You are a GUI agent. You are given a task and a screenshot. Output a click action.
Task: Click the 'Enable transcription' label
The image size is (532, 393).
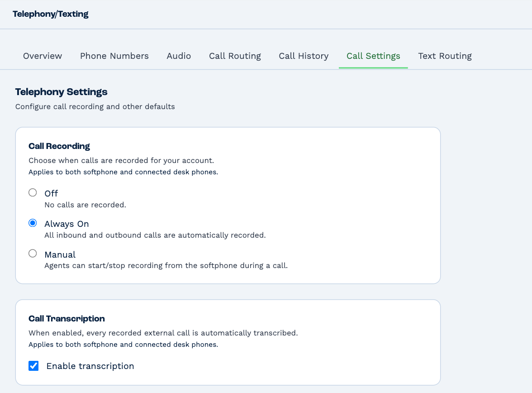(90, 366)
